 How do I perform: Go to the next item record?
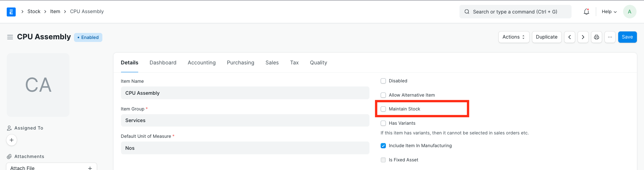583,37
